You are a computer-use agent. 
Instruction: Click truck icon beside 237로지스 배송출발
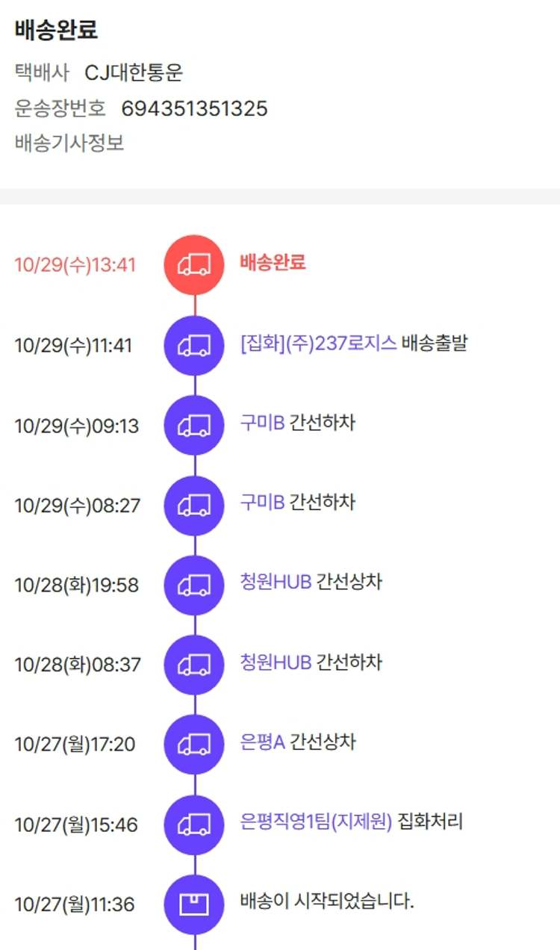[x=194, y=345]
